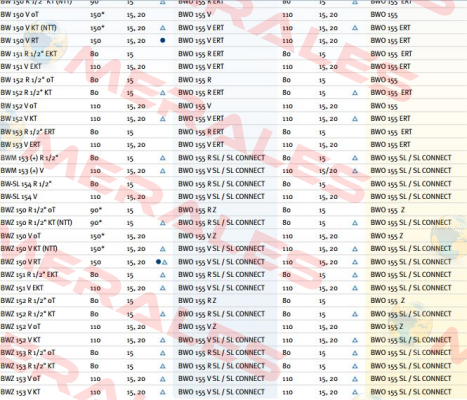The height and width of the screenshot is (400, 467).
Task: Select the BW 151 V EKT row label
Action: 21,67
